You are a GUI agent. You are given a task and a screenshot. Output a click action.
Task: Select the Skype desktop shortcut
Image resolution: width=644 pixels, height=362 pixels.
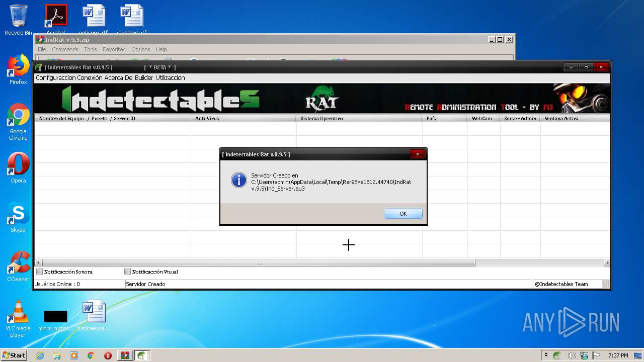tap(18, 217)
